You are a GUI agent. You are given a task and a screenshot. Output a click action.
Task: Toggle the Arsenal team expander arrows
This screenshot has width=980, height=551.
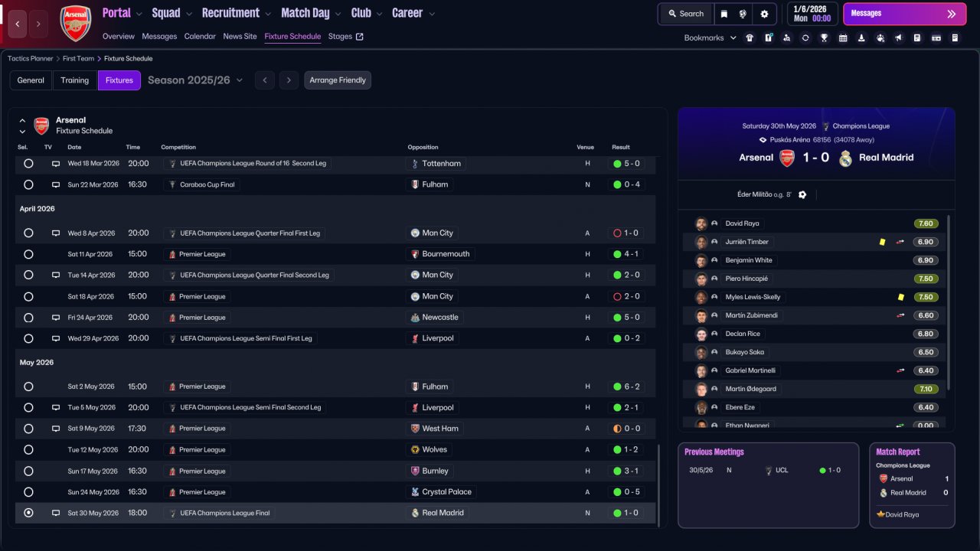pyautogui.click(x=22, y=126)
